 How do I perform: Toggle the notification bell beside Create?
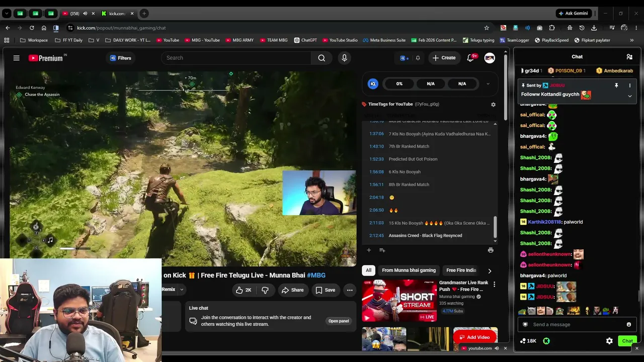tap(418, 58)
